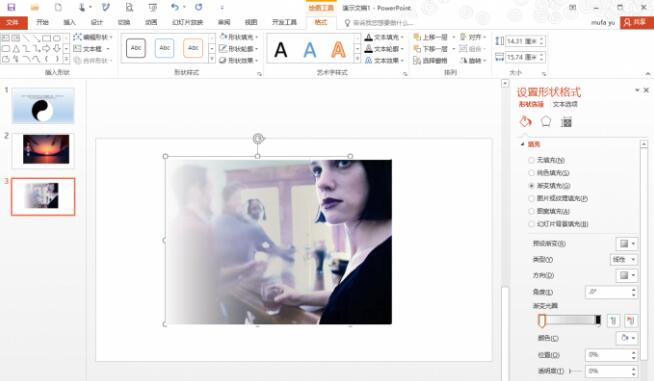
Task: Apply black outlined Abc shape style
Action: (x=136, y=48)
